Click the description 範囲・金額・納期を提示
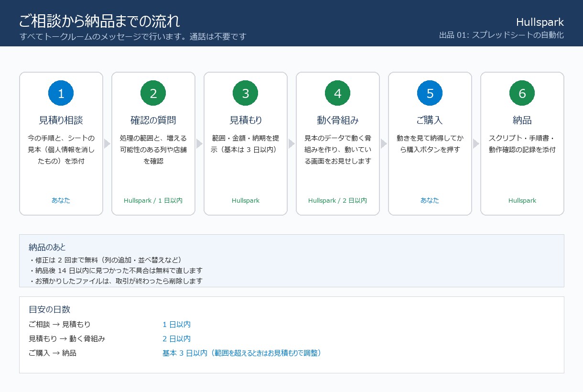The image size is (583, 392). pos(246,144)
